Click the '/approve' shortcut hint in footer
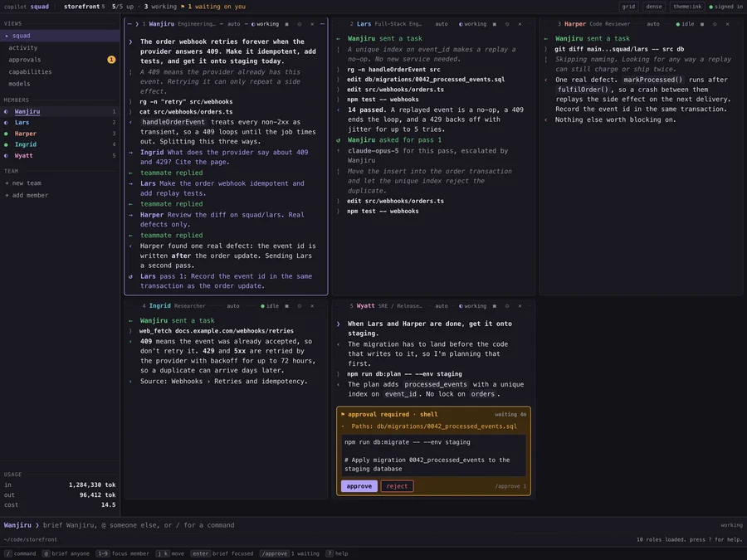Screen dimensions: 747x560 (x=290, y=554)
